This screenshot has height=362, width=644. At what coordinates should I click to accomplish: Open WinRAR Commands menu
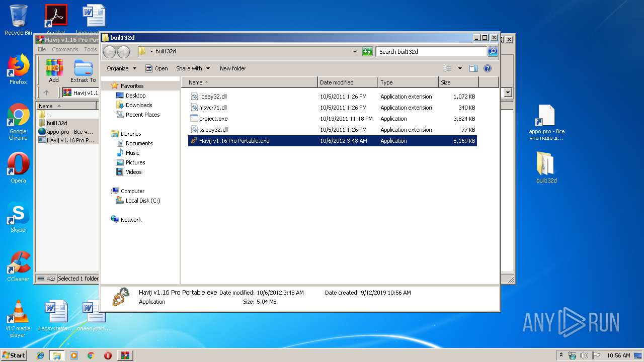pos(65,49)
